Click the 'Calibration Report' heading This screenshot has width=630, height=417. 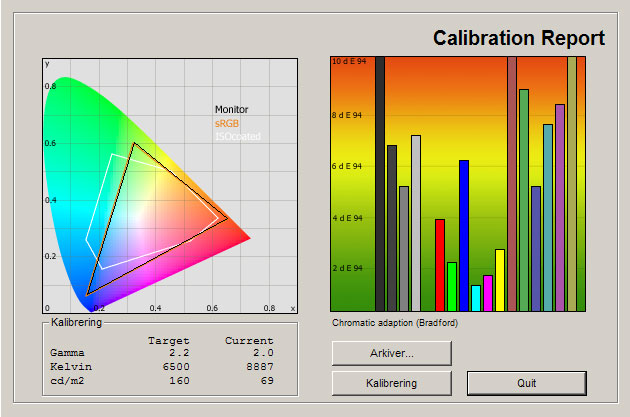[519, 38]
